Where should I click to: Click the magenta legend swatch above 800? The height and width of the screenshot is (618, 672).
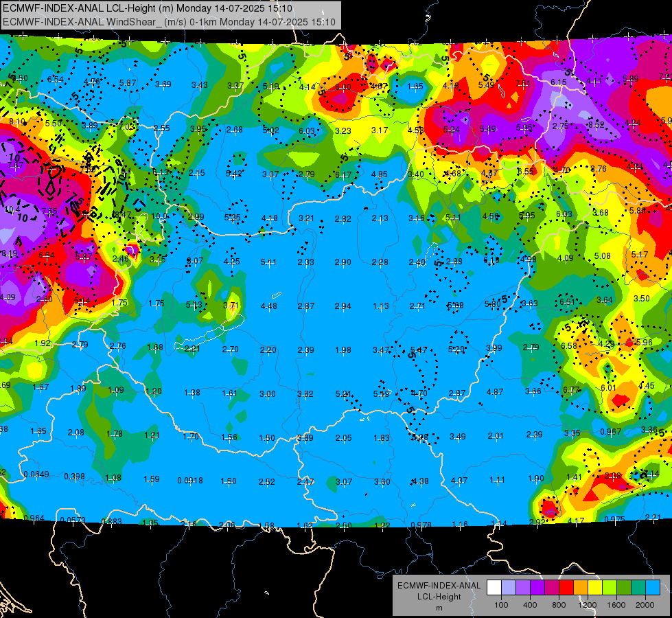552,588
